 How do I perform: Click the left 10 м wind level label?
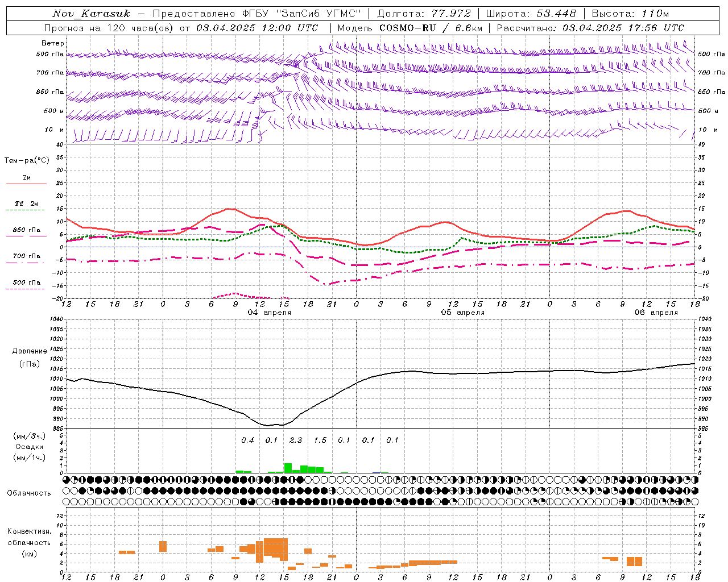click(55, 130)
